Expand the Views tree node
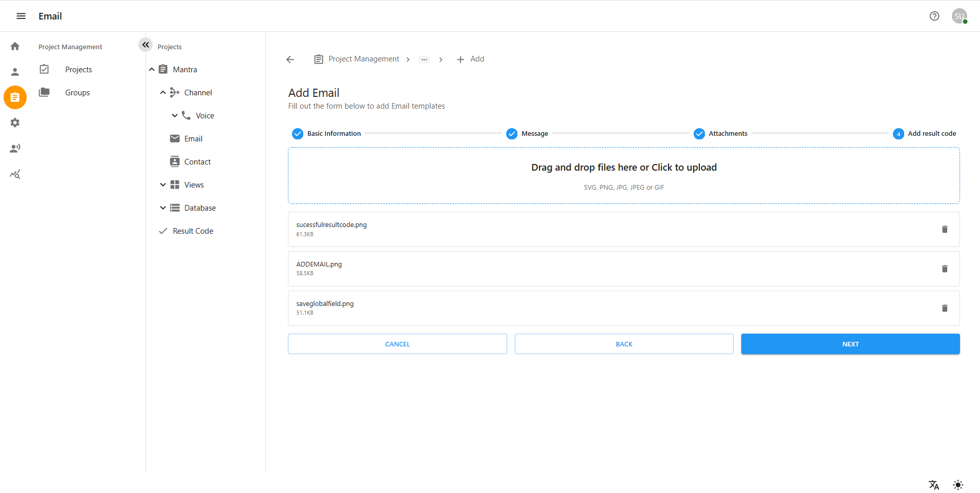Viewport: 980px width, 493px height. point(163,185)
